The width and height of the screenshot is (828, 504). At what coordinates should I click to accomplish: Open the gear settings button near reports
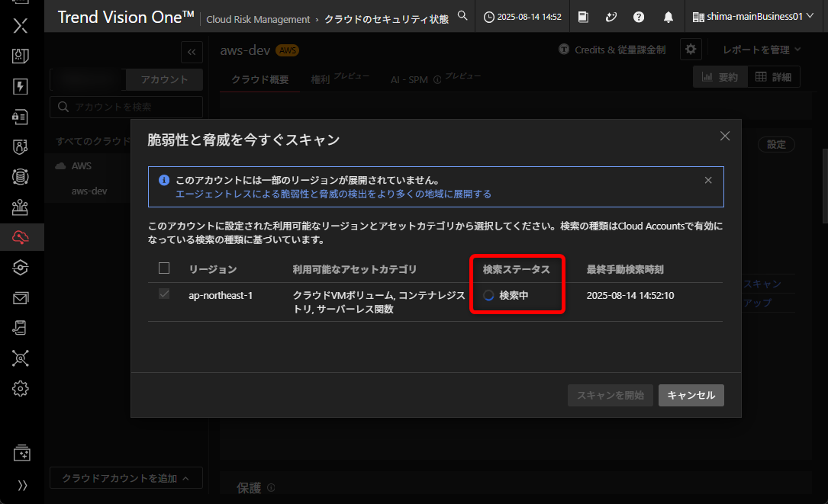pos(691,50)
